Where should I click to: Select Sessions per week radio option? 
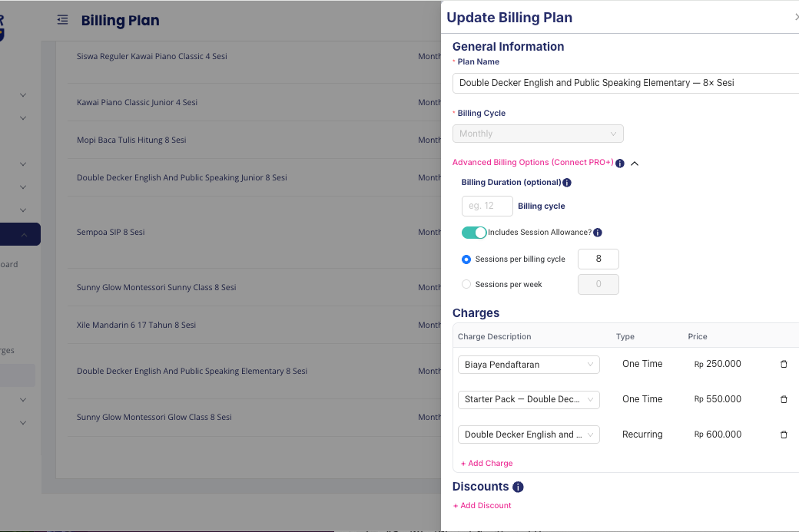(466, 285)
